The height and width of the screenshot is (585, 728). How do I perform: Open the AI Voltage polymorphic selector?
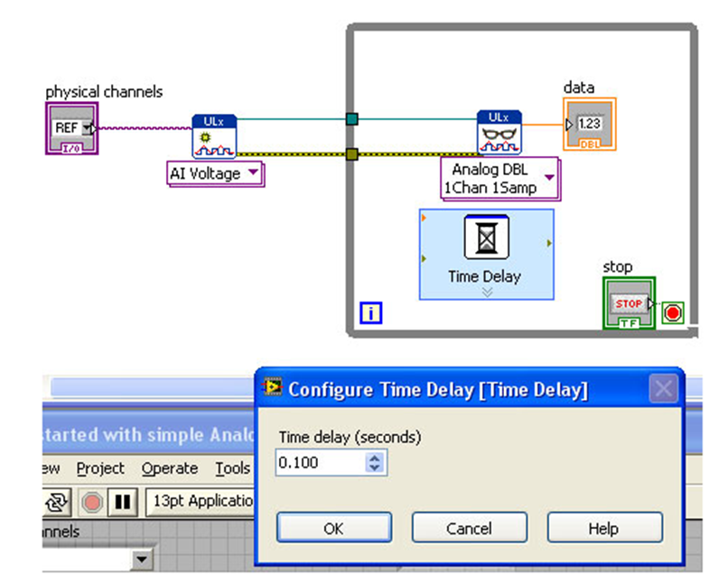click(216, 173)
